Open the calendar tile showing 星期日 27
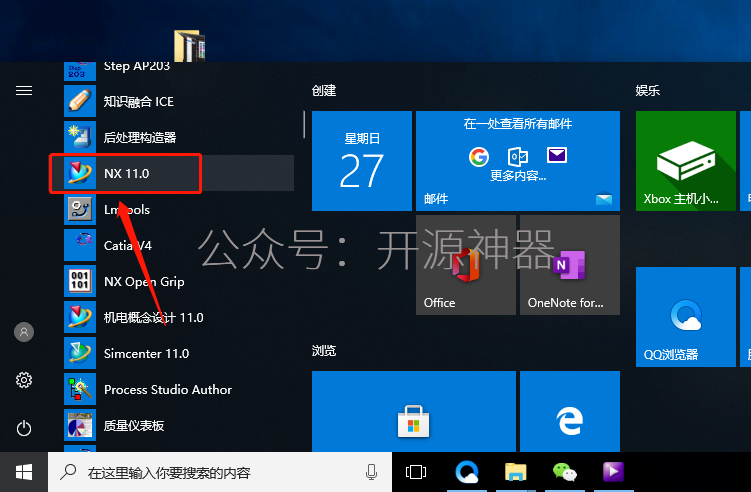This screenshot has height=492, width=751. 362,161
